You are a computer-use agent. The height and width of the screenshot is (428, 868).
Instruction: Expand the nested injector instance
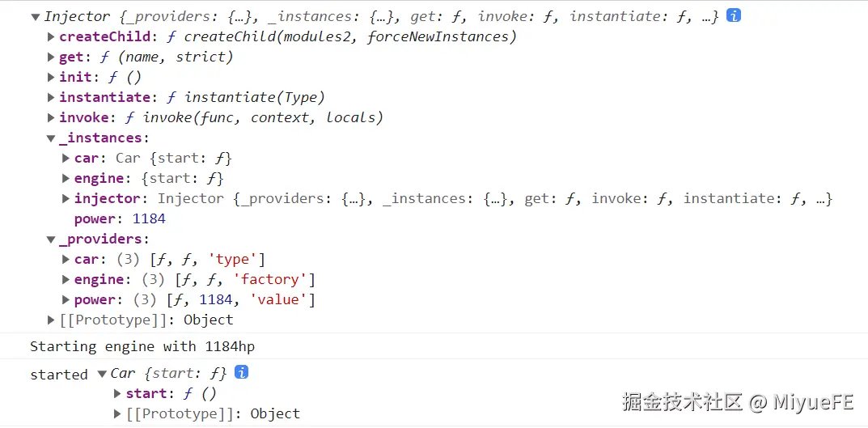click(66, 198)
